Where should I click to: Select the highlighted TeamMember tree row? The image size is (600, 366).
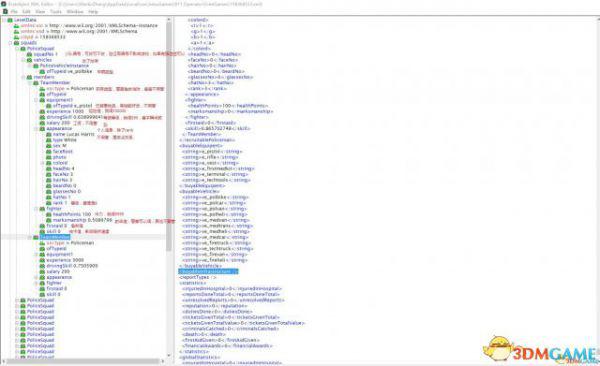(x=55, y=237)
